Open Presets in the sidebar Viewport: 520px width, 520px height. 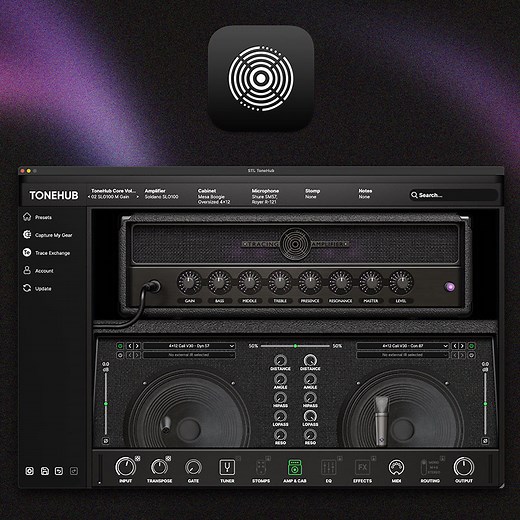click(x=43, y=217)
